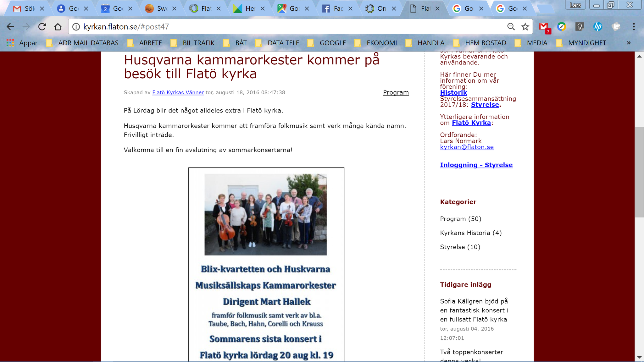This screenshot has width=644, height=362.
Task: Close the Facebook tab
Action: point(350,9)
